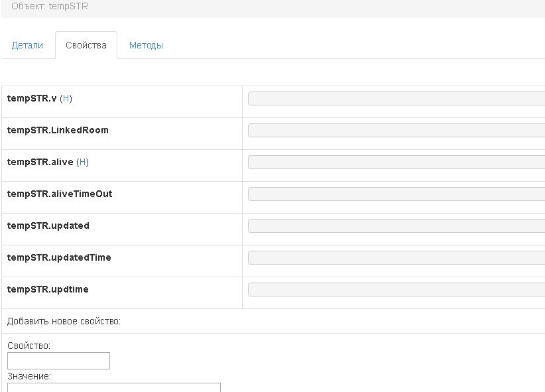Click the tempSTR.updtime property label

pyautogui.click(x=48, y=289)
